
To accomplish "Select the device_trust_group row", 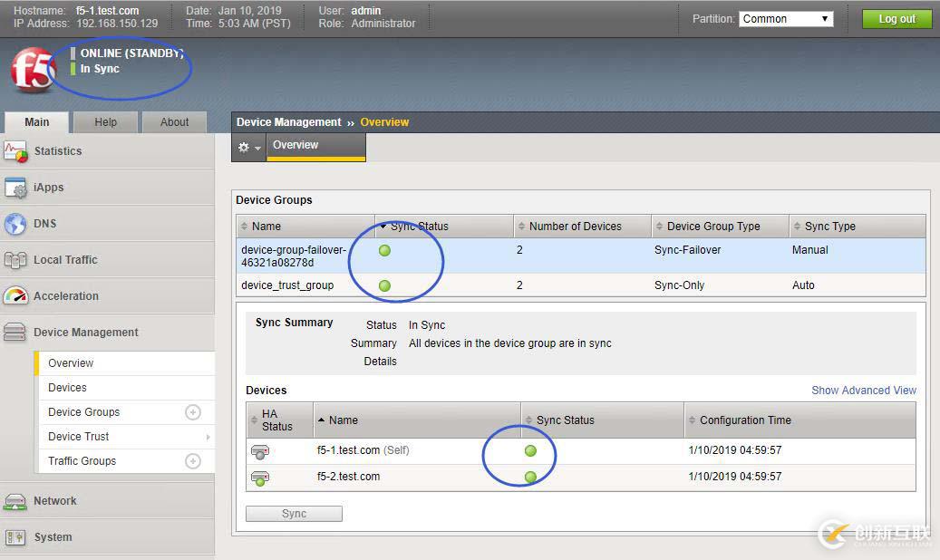I will pyautogui.click(x=287, y=285).
